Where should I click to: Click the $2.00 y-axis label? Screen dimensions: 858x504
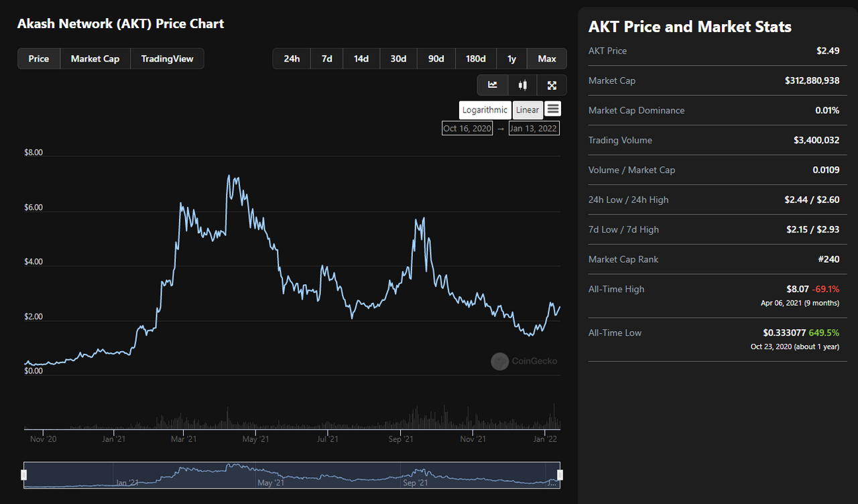coord(34,316)
